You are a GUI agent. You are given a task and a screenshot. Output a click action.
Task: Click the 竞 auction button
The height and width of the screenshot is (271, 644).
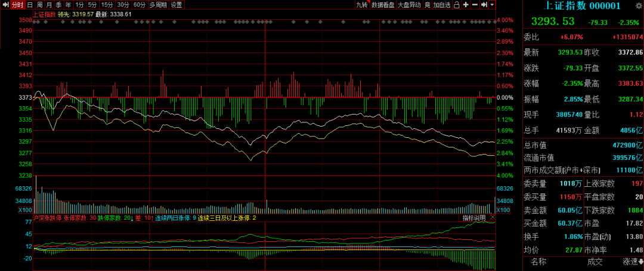427,5
